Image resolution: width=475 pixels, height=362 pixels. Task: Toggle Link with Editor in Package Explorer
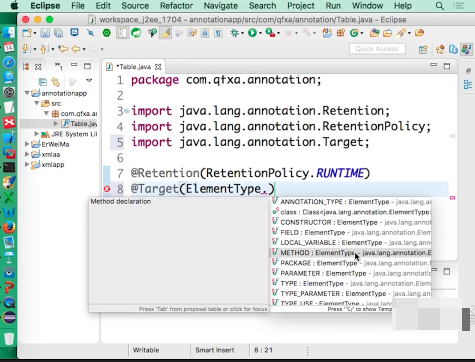56,81
